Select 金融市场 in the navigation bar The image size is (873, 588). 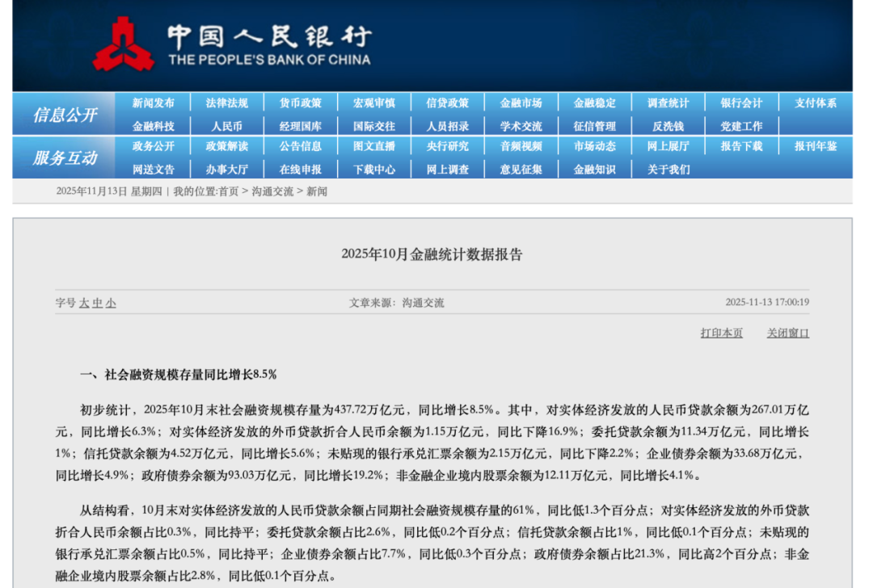pos(521,103)
